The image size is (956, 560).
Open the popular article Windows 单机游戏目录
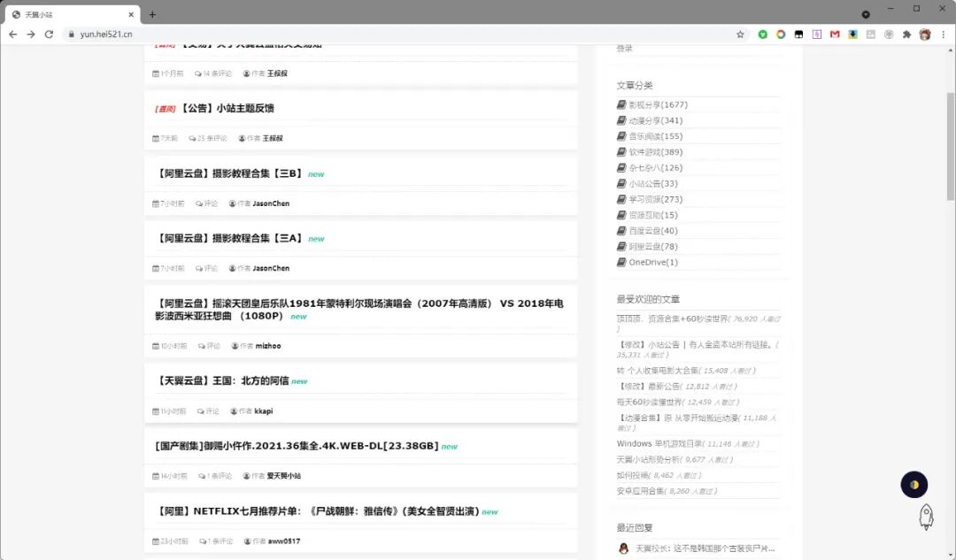(673, 442)
